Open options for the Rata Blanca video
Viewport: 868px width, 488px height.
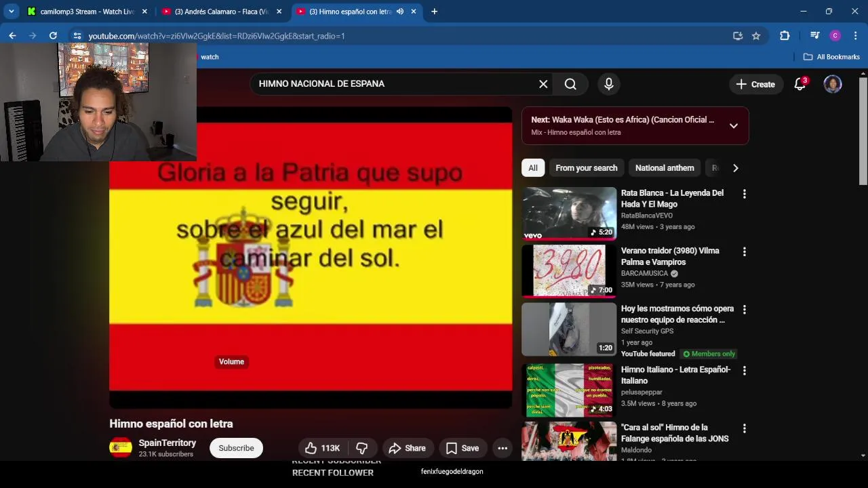click(x=745, y=194)
